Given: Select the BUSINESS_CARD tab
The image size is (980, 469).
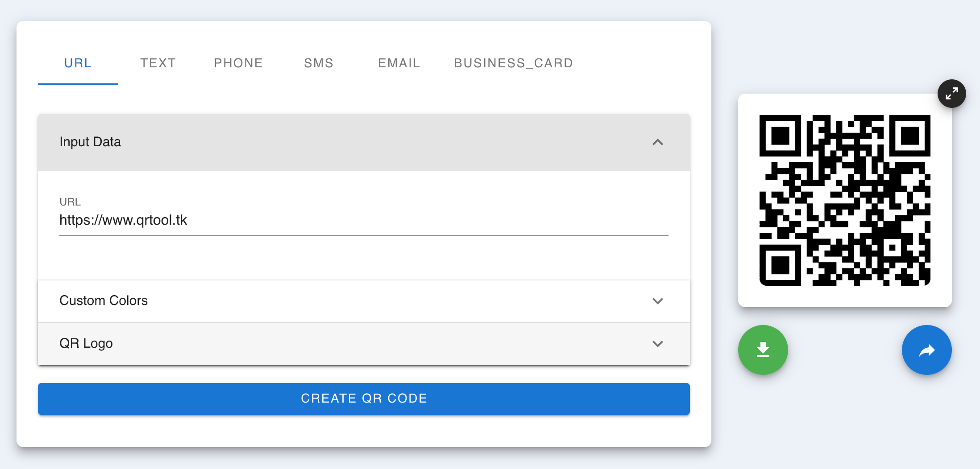Looking at the screenshot, I should (514, 63).
